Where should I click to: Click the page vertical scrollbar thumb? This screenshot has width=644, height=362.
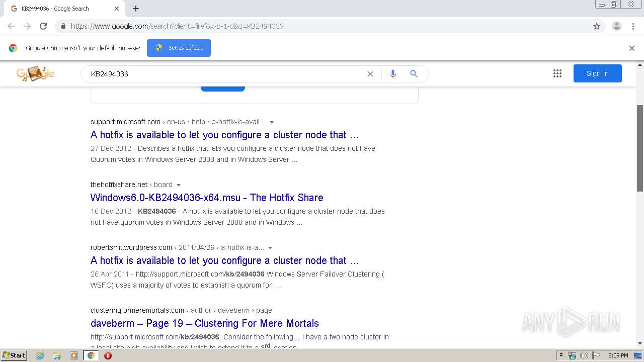pyautogui.click(x=640, y=148)
